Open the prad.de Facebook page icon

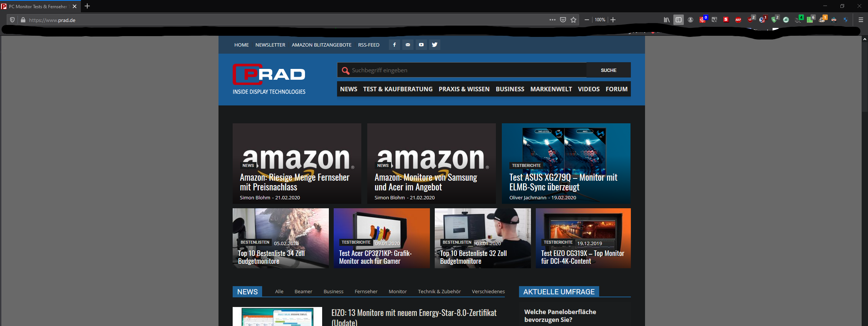pyautogui.click(x=394, y=45)
